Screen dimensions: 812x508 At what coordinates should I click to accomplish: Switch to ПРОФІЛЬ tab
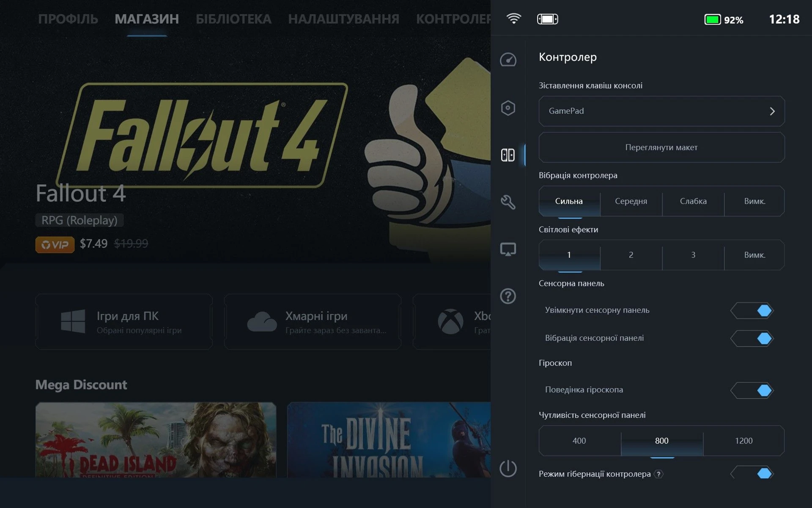(x=68, y=19)
